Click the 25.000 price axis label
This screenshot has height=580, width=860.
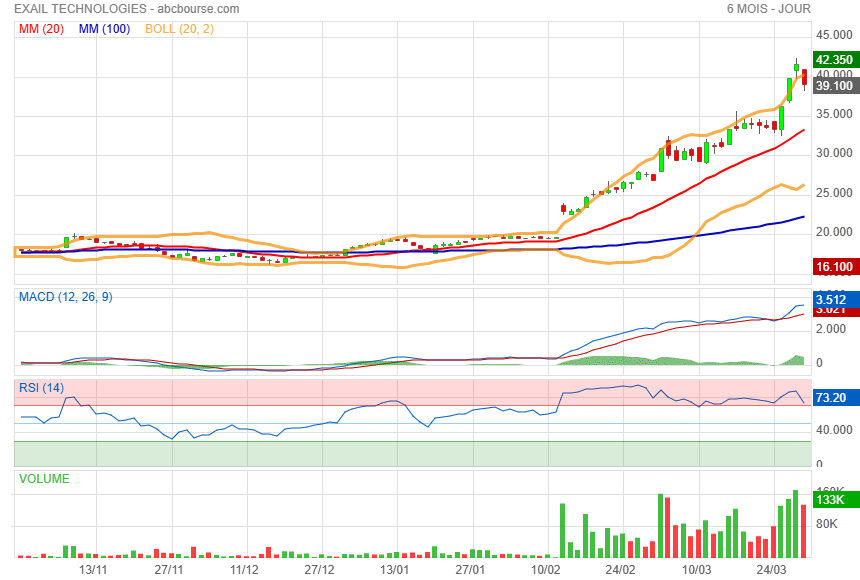[x=834, y=193]
